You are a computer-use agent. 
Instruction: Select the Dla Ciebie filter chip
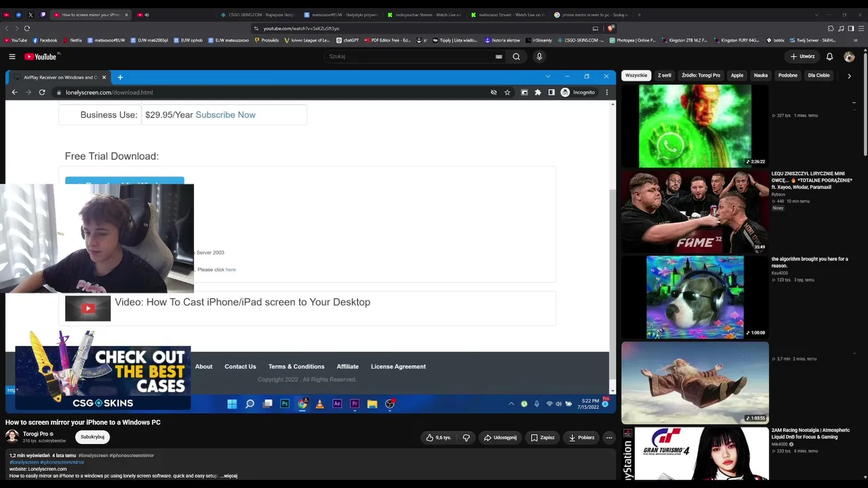click(819, 76)
